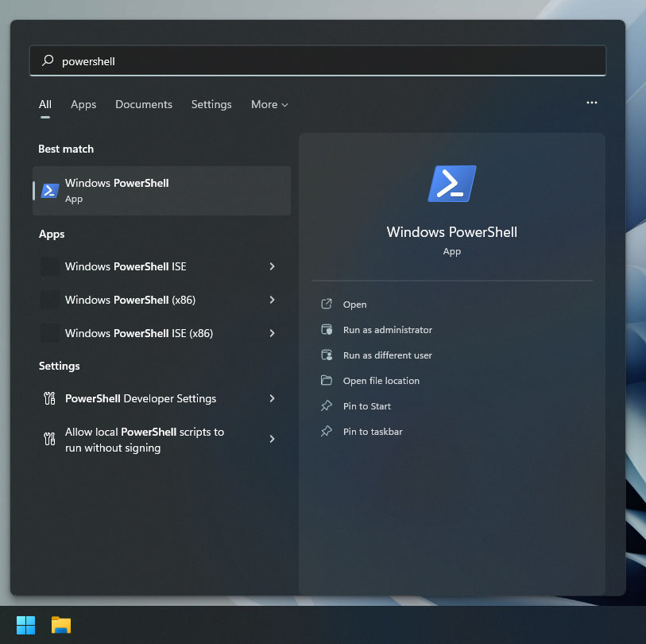This screenshot has width=646, height=644.
Task: Open the three-dot options menu
Action: coord(591,103)
